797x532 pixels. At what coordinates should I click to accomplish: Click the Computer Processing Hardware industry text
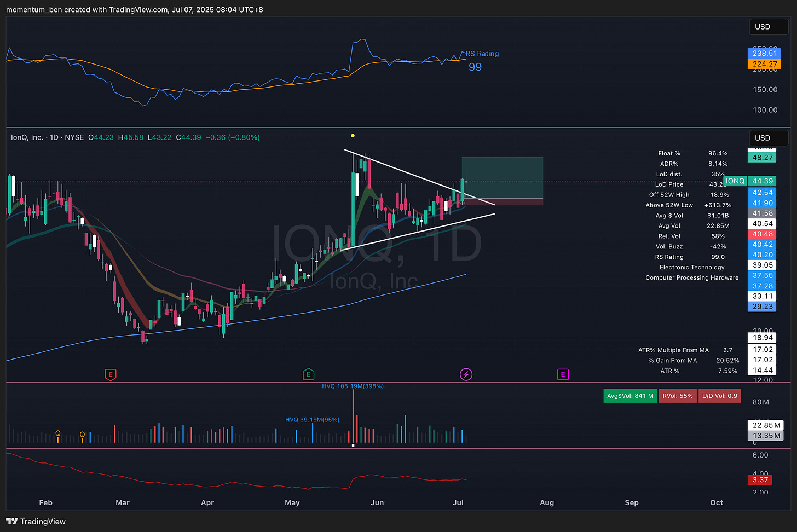pos(692,277)
